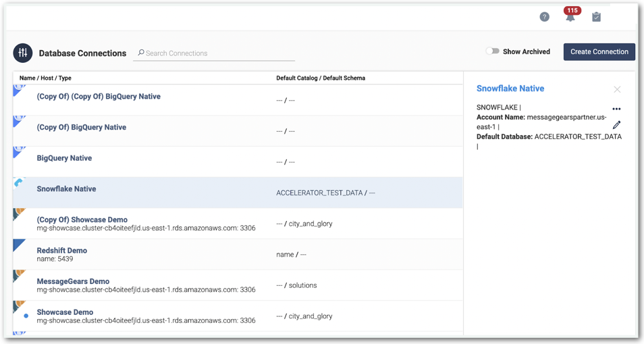
Task: Close the Snowflake Native details panel
Action: tap(617, 89)
